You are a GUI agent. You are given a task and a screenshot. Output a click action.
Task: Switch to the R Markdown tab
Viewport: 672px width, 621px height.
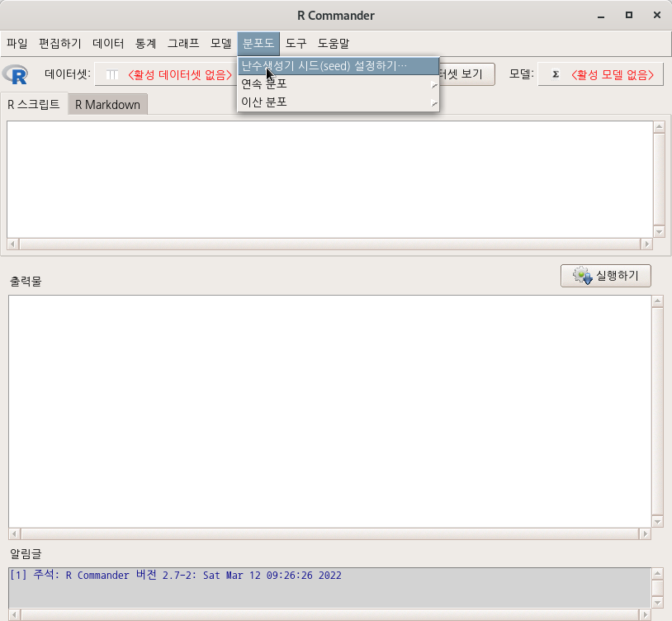(107, 105)
